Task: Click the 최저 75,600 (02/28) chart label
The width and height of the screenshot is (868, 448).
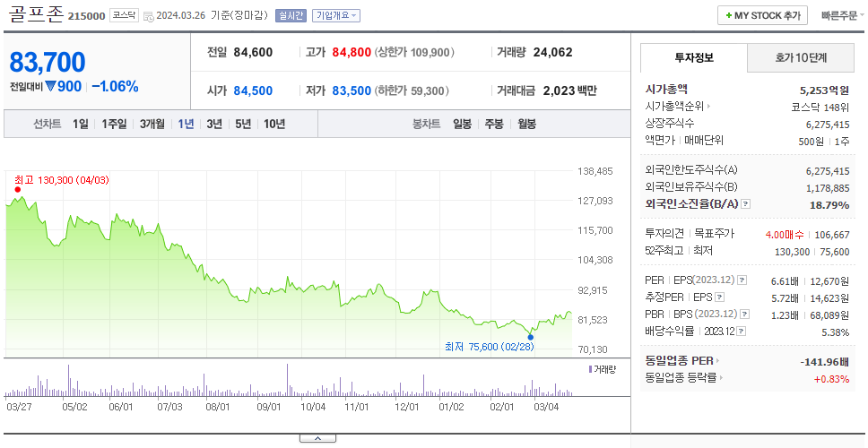Action: coord(489,347)
